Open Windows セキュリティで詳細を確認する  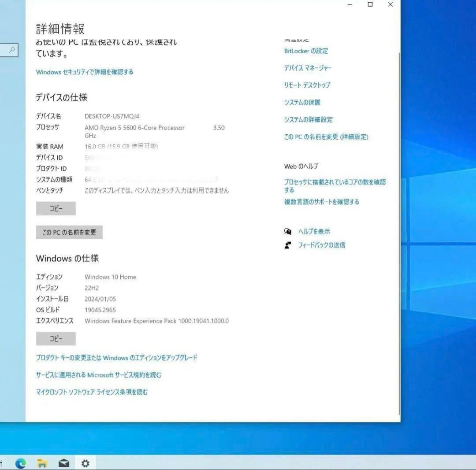(x=85, y=72)
